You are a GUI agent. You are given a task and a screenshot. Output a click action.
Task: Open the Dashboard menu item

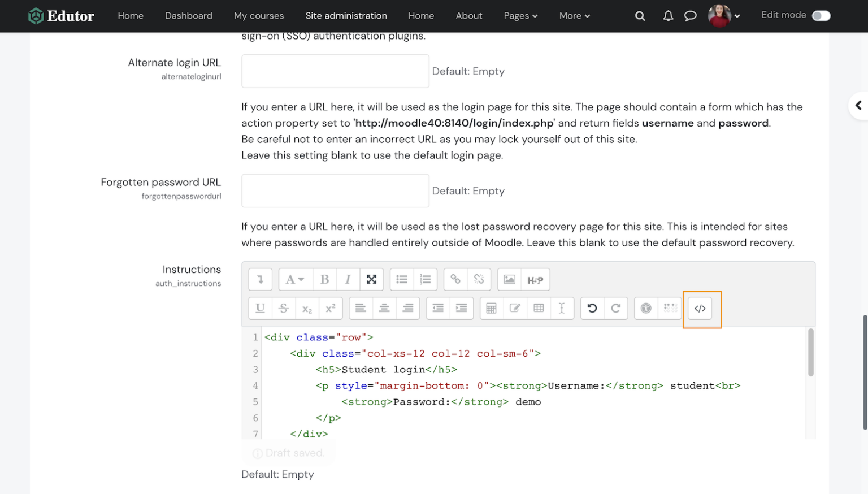pos(188,16)
